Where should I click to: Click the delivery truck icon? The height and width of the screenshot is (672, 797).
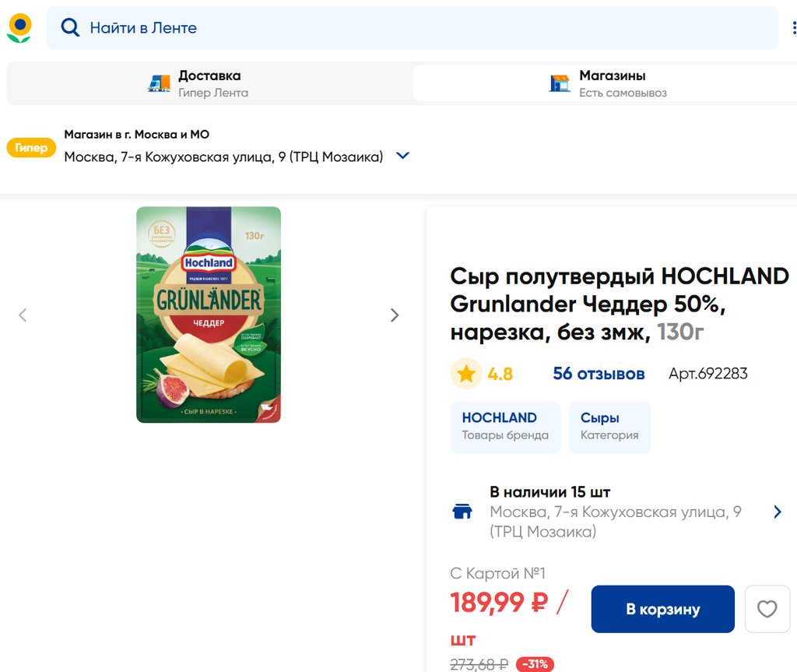click(160, 83)
